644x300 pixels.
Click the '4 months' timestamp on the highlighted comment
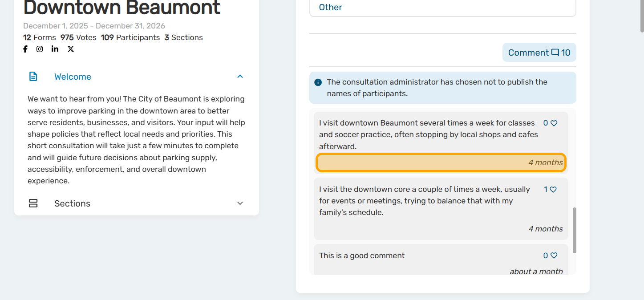tap(545, 162)
